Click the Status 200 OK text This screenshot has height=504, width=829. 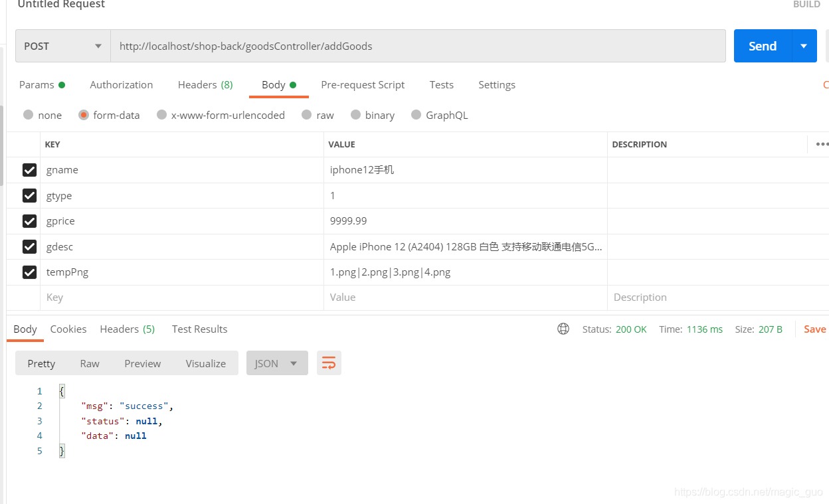coord(614,329)
